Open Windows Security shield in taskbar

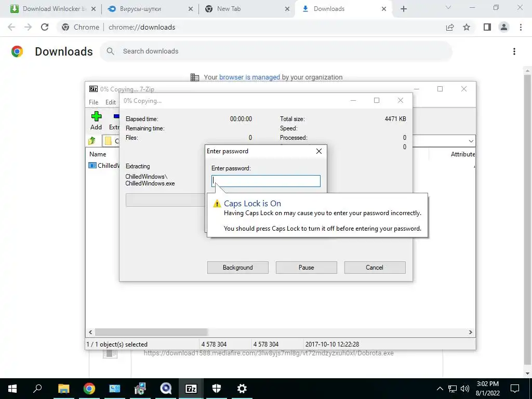(217, 389)
